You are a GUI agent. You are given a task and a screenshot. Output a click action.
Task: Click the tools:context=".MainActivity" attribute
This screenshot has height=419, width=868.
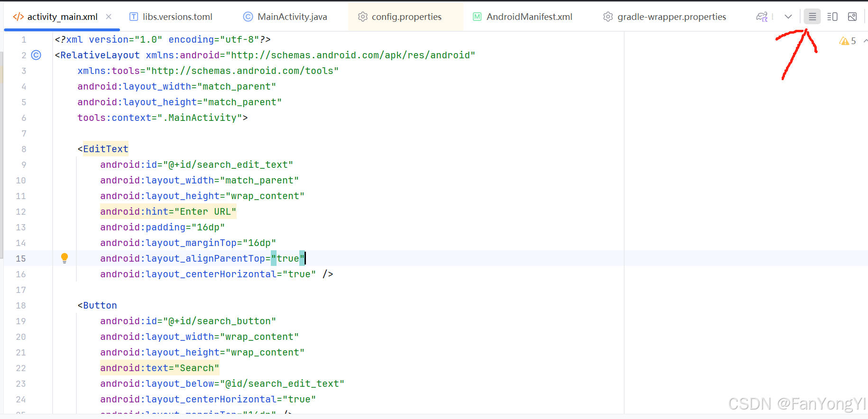[x=160, y=118]
